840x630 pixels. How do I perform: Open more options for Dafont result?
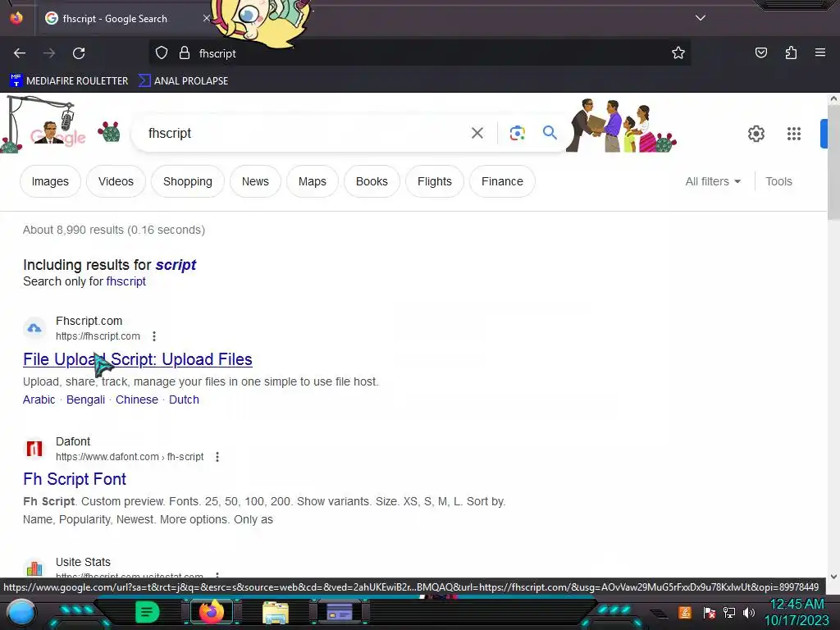coord(217,457)
